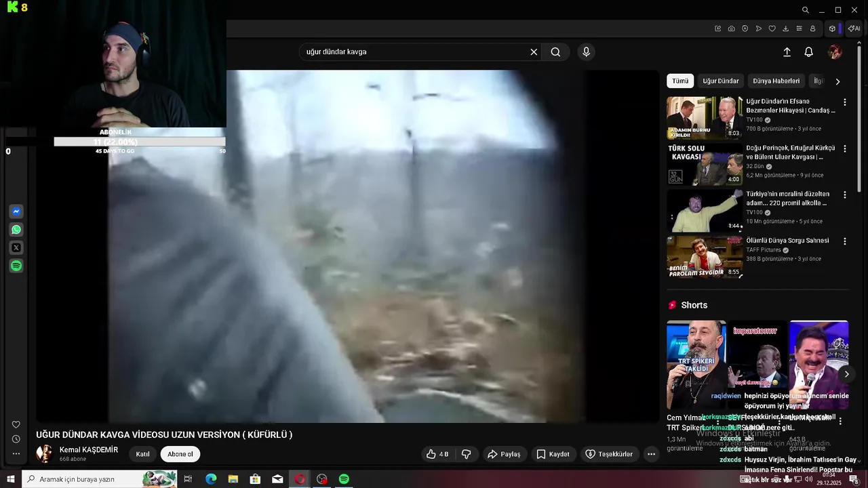The image size is (868, 488).
Task: Start voice search with the microphone icon
Action: [587, 52]
